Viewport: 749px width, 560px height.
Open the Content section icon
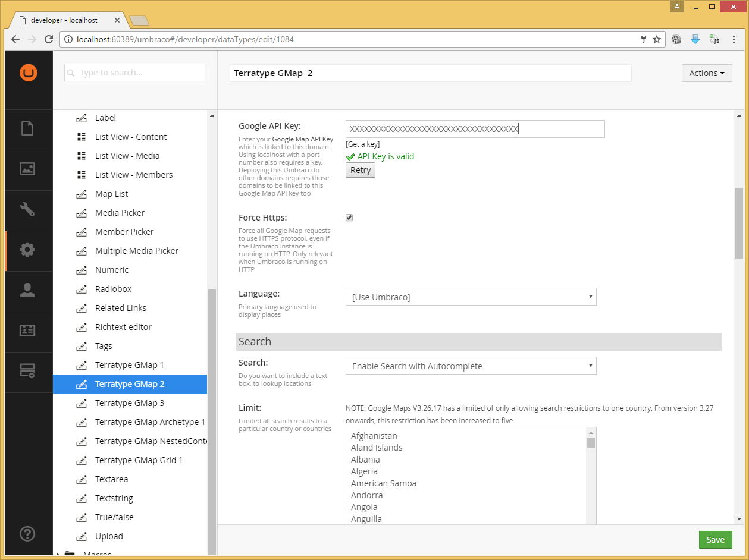28,129
